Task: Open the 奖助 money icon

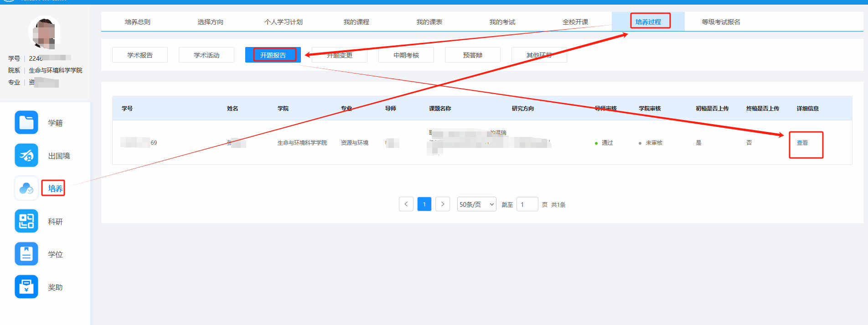Action: [26, 287]
